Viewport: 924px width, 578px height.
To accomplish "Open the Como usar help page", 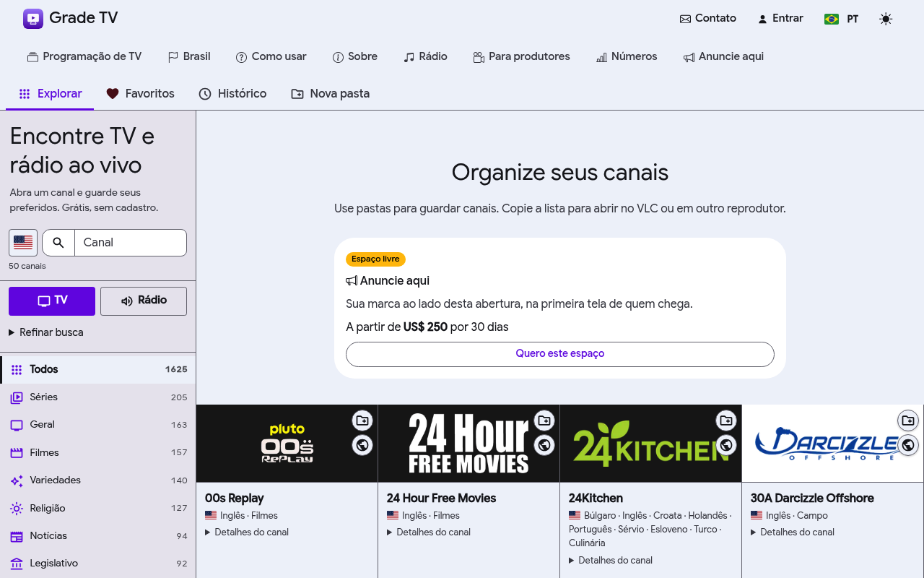I will 271,56.
